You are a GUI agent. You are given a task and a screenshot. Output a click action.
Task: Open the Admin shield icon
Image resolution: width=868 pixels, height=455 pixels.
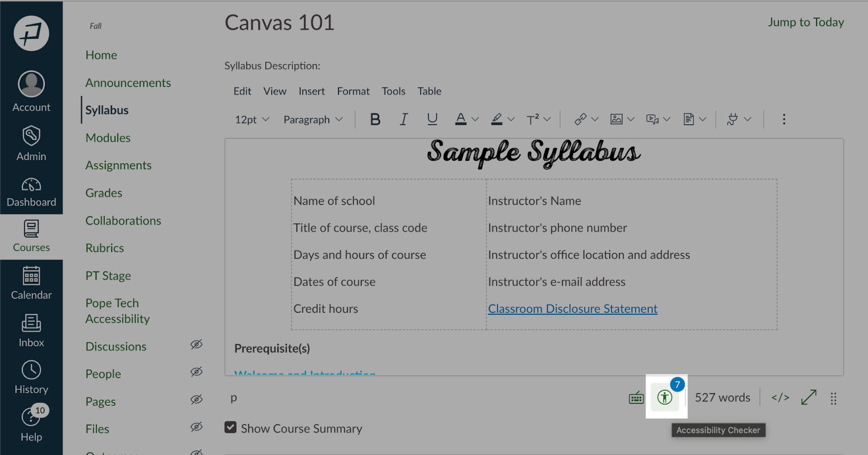click(x=31, y=136)
